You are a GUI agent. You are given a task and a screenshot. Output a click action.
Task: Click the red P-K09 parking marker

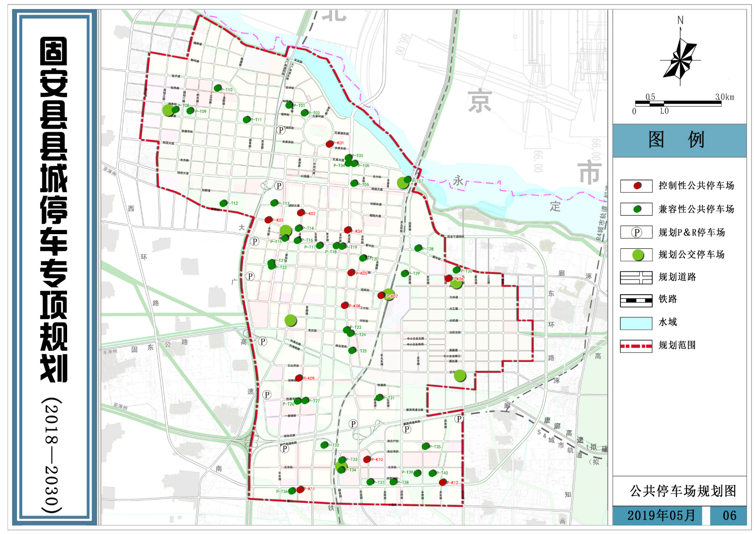(299, 378)
